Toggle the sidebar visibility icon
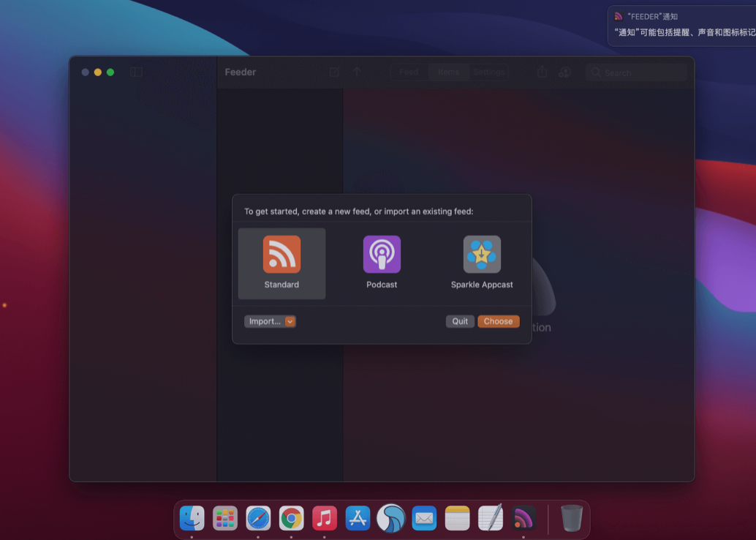The image size is (756, 540). click(136, 72)
